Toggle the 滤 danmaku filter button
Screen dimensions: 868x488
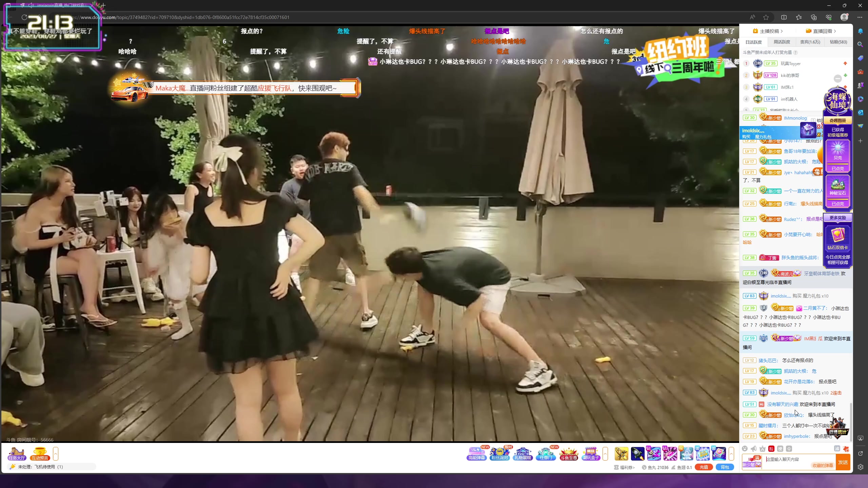pos(837,449)
